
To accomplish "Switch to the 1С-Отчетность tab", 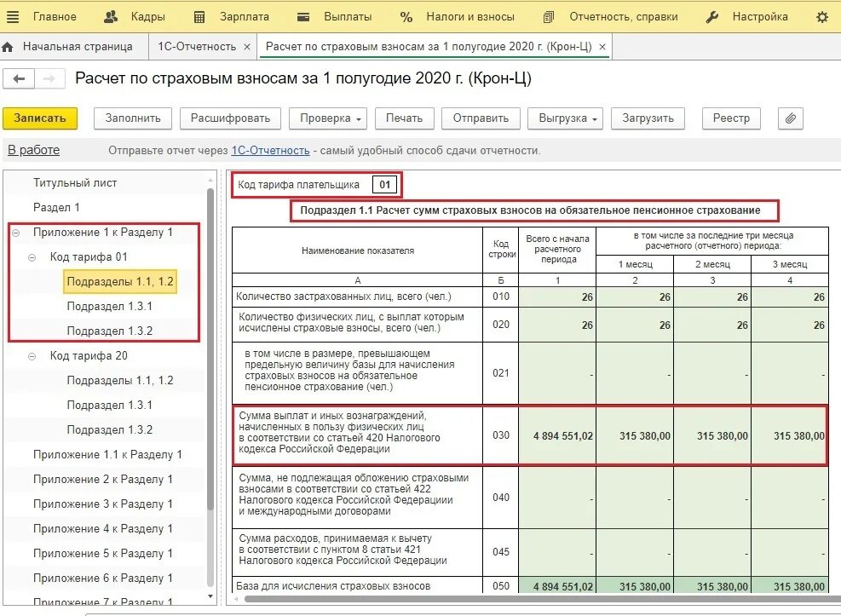I will 197,47.
